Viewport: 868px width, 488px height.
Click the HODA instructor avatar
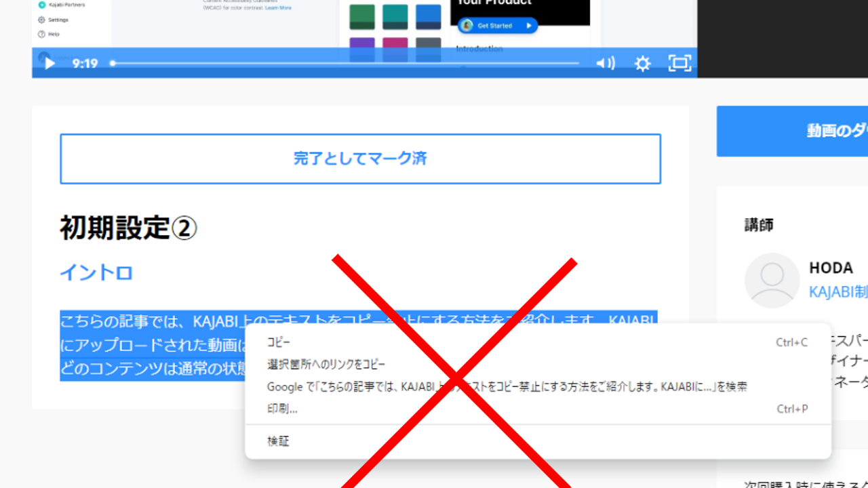pyautogui.click(x=772, y=281)
